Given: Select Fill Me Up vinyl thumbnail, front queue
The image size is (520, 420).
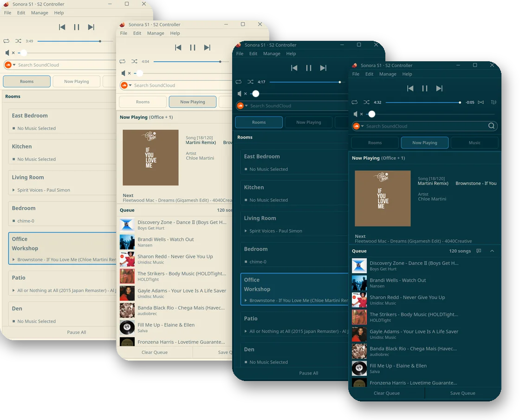Looking at the screenshot, I should pos(359,368).
